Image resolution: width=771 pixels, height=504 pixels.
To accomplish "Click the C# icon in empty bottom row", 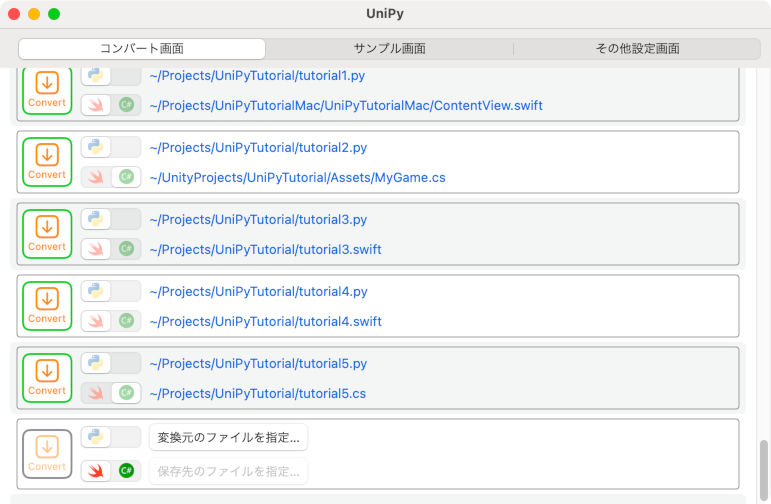I will [126, 471].
